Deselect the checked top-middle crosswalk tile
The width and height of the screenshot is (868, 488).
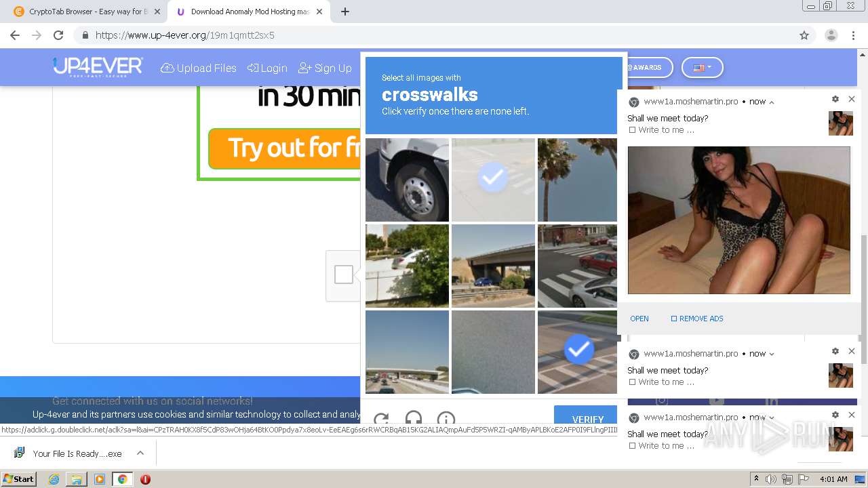click(x=493, y=180)
